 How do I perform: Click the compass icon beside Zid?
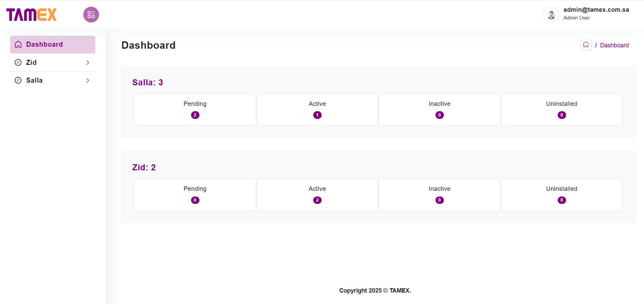(18, 62)
